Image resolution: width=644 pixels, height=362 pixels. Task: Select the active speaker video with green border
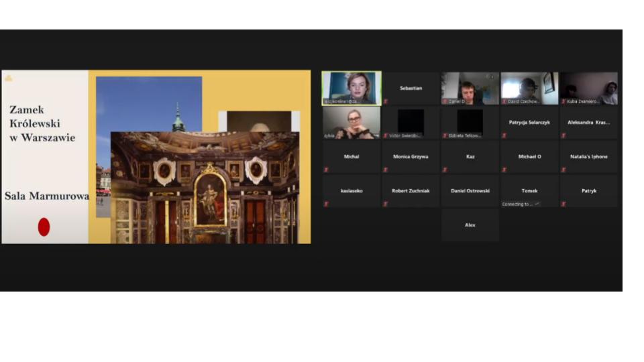pos(352,88)
